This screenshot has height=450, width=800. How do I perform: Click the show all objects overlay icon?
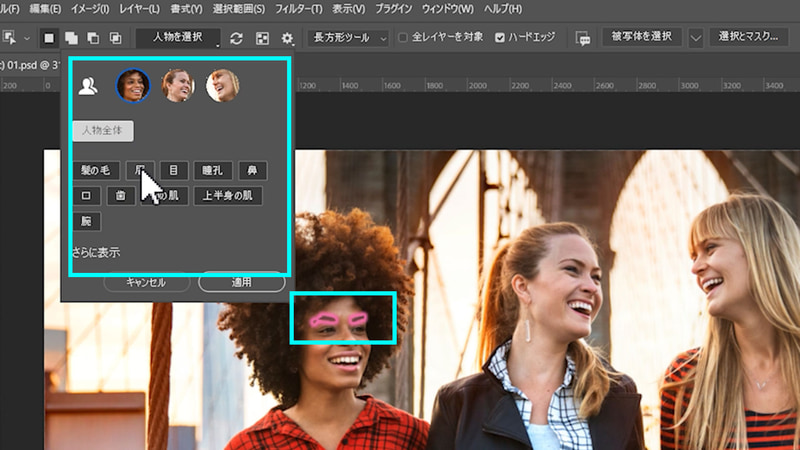(262, 38)
